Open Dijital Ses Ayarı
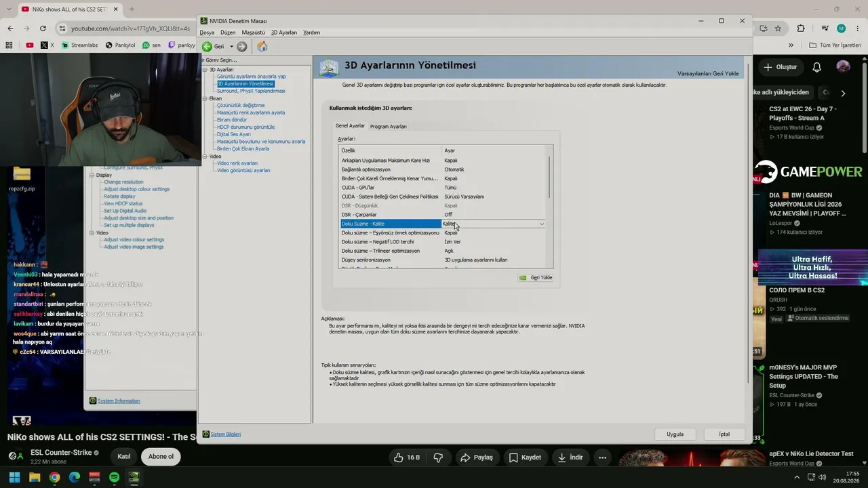Screen dimensions: 868x488 pyautogui.click(x=234, y=134)
